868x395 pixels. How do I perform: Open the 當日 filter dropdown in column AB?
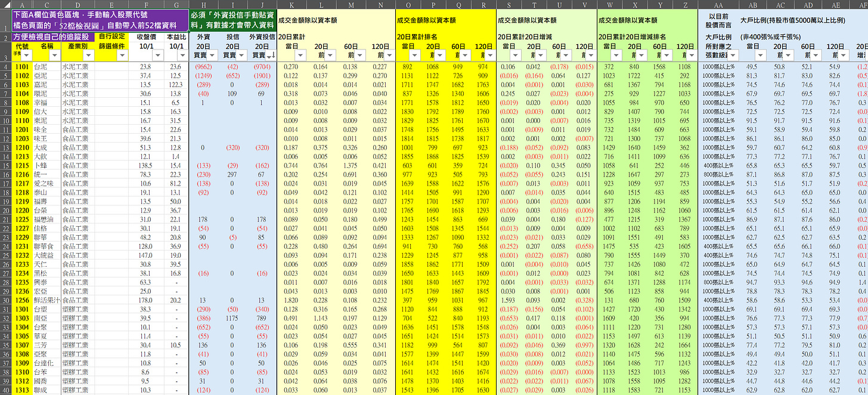761,55
